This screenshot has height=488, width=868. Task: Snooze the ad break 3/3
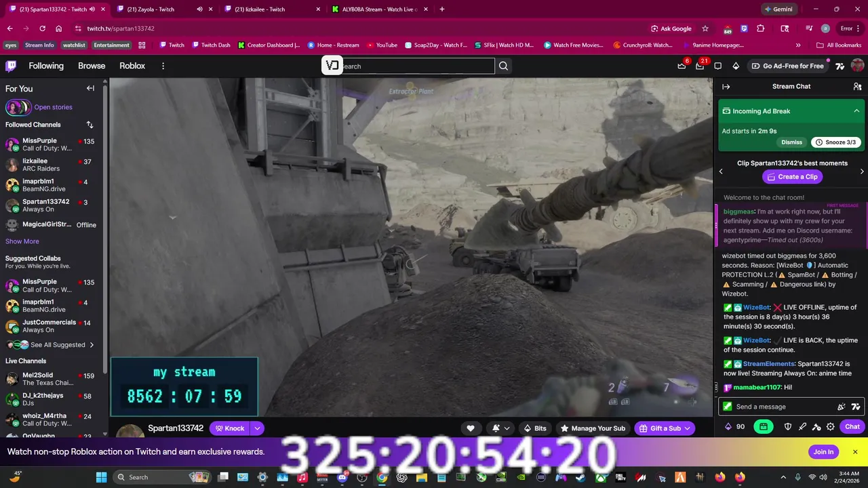(x=836, y=142)
